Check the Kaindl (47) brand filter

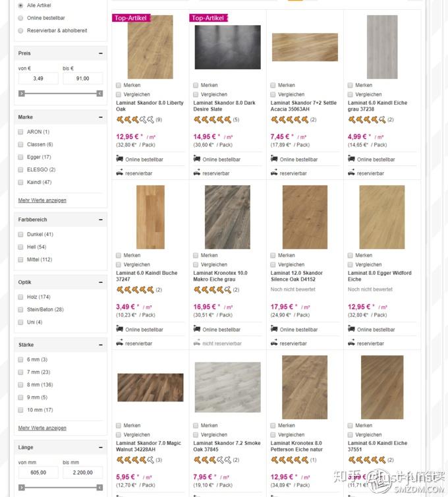coord(20,182)
